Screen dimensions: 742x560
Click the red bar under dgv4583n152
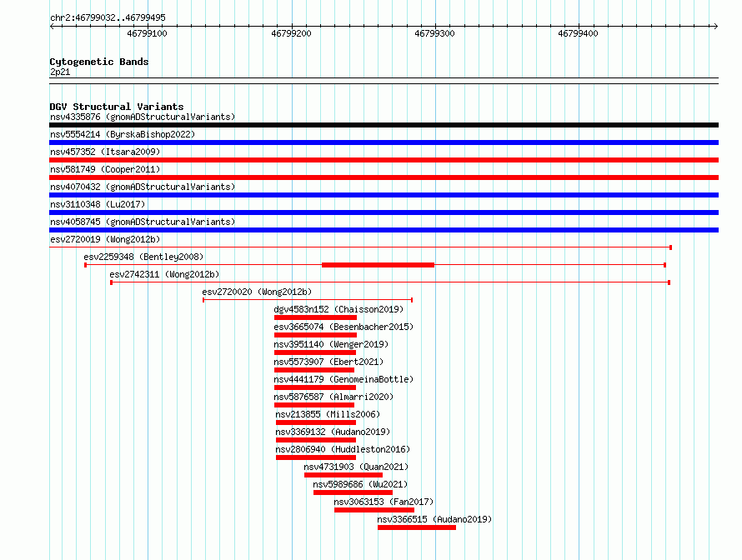tap(315, 317)
